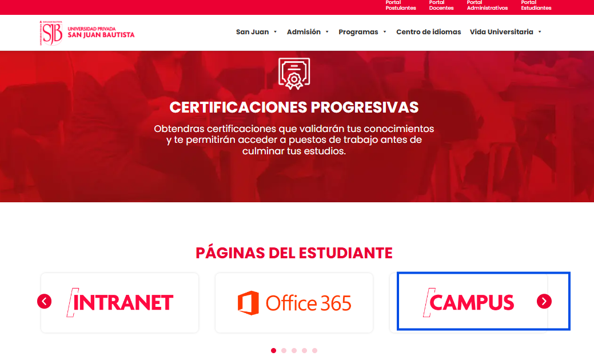Open the Portal Postulantes link

pyautogui.click(x=401, y=5)
